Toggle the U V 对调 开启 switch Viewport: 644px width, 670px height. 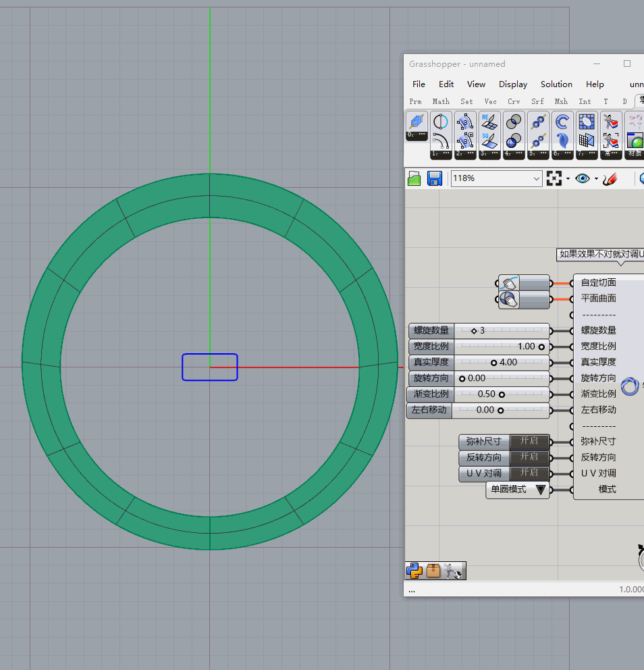(529, 473)
